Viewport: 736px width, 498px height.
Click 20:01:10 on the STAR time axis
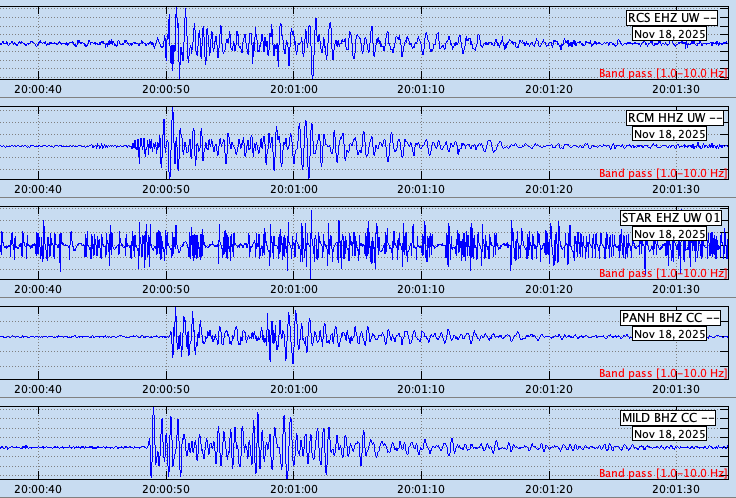pos(421,289)
